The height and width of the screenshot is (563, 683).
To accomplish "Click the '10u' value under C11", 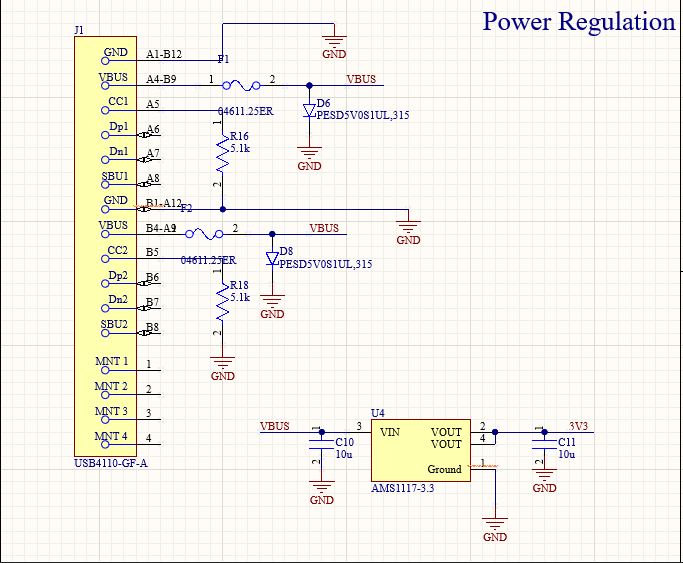I will click(x=567, y=454).
